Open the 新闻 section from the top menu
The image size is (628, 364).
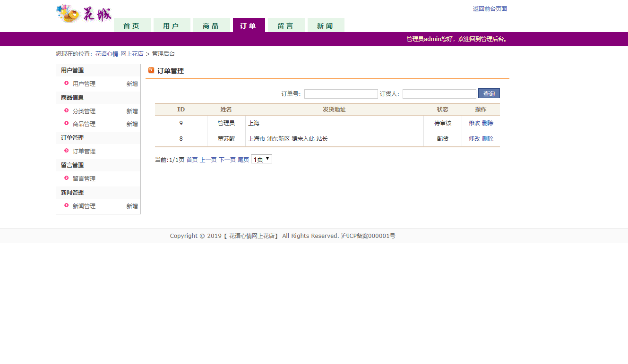326,25
